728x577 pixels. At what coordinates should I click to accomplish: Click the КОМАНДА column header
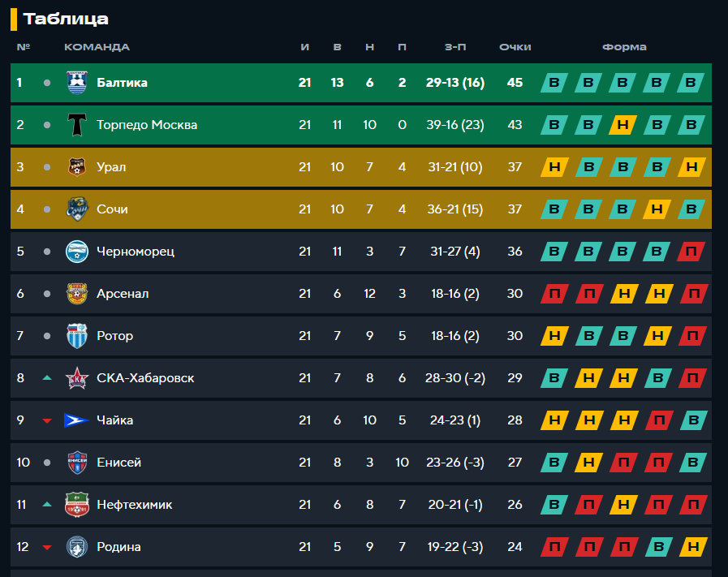[97, 47]
